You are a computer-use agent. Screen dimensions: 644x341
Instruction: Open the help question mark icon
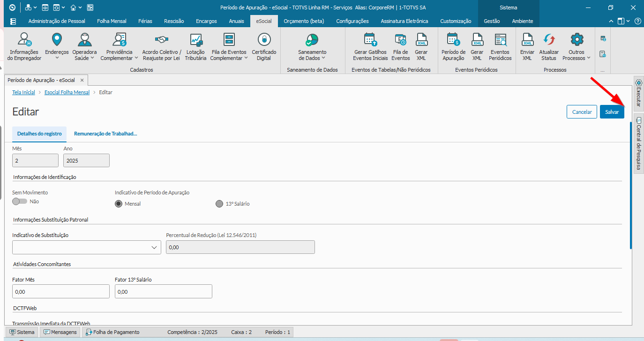637,21
